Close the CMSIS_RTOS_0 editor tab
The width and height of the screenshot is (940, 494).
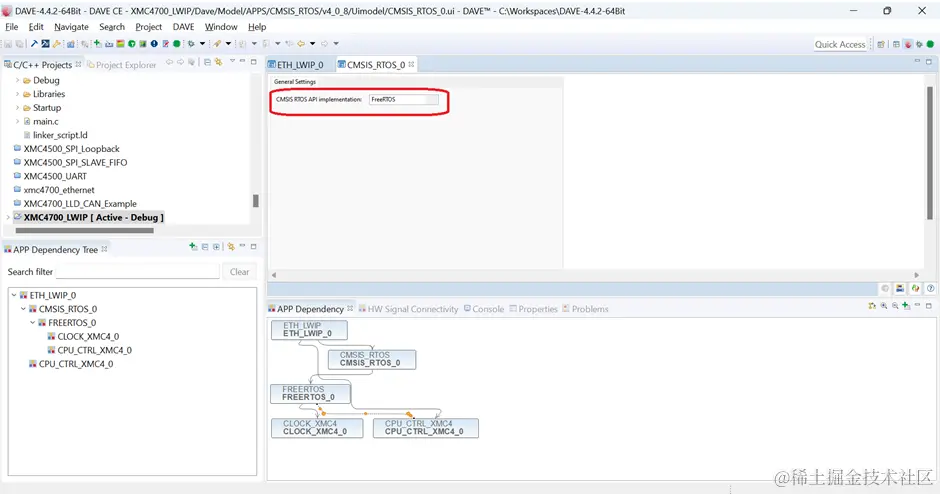[x=411, y=64]
